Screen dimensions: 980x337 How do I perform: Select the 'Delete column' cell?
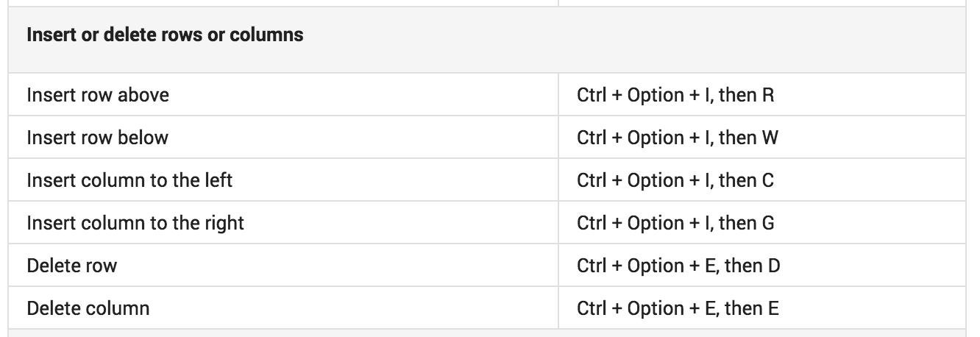(x=283, y=308)
